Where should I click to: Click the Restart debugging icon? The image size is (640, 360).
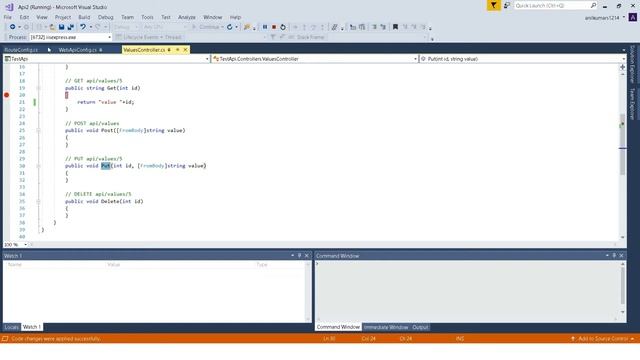tap(283, 27)
